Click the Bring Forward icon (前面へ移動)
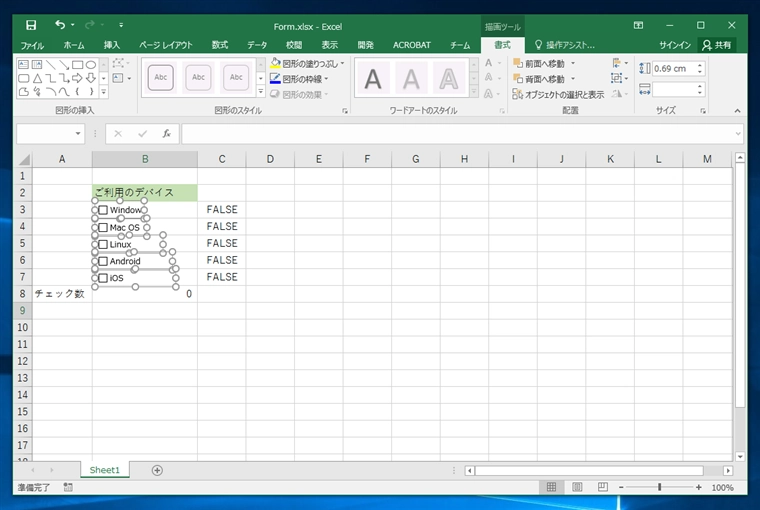This screenshot has height=510, width=760. tap(518, 63)
